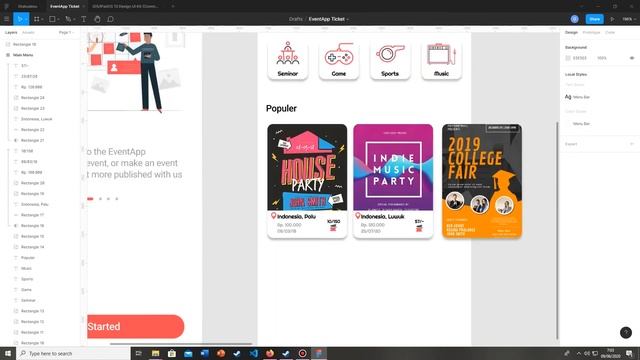Click the canvas vertical scrollbar
The width and height of the screenshot is (640, 360).
[x=557, y=230]
